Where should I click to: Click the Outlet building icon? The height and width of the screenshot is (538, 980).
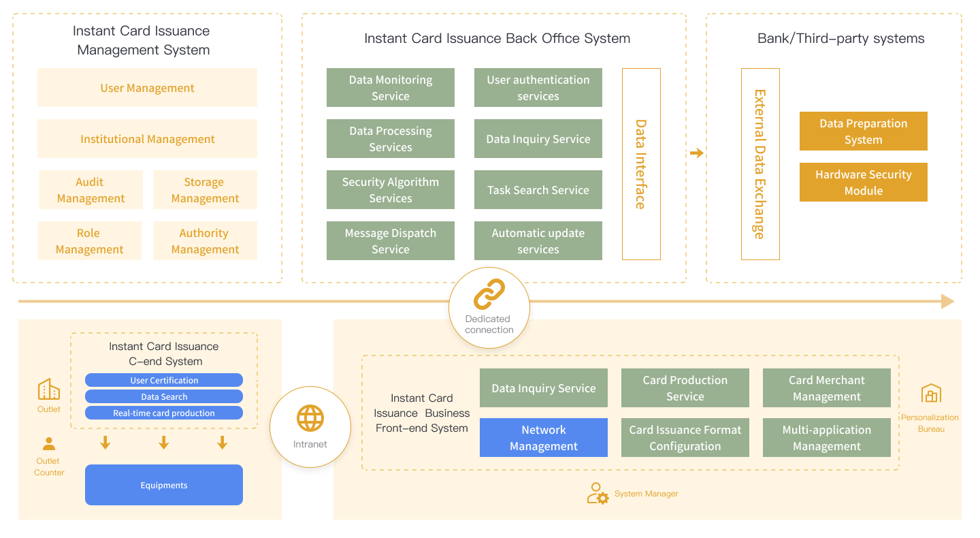[x=49, y=390]
